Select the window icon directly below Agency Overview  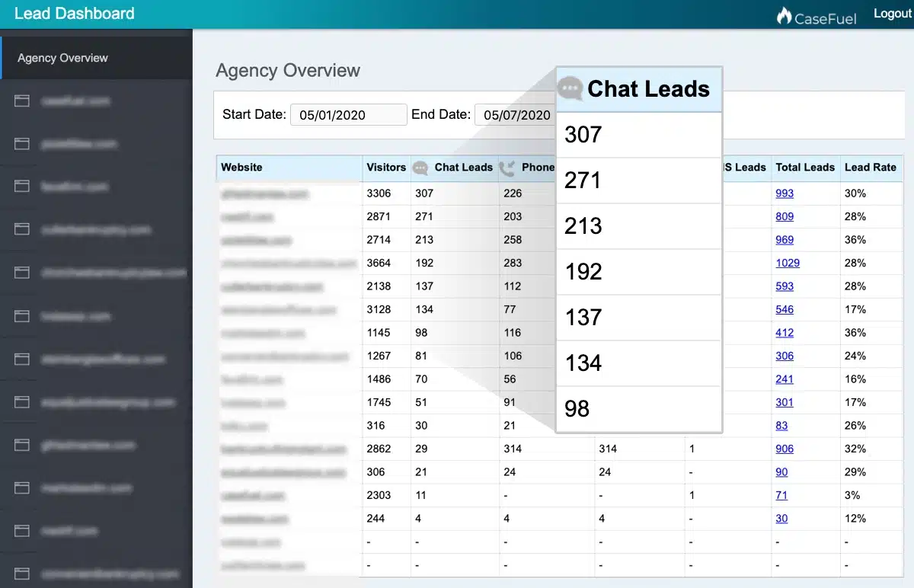[x=22, y=101]
